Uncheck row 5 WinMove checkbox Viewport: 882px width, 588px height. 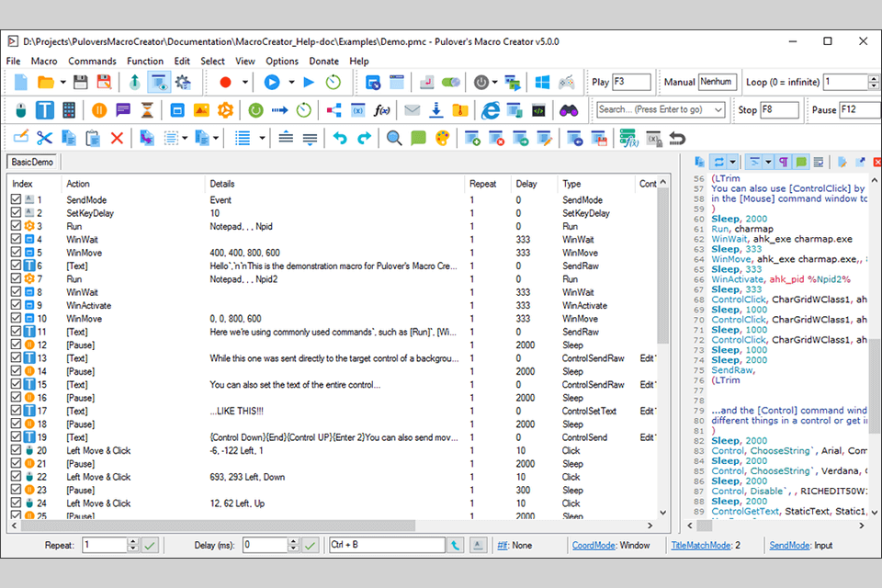click(16, 252)
